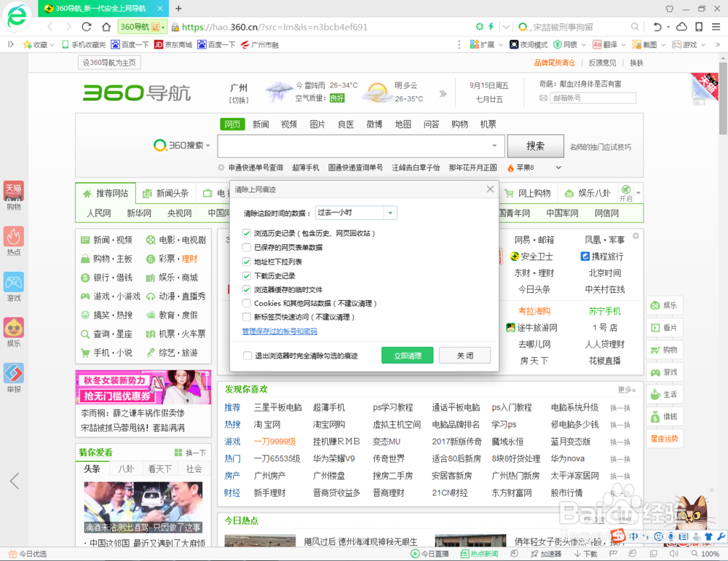Click the 立即清理 button to clear data
This screenshot has height=561, width=728.
coord(407,356)
